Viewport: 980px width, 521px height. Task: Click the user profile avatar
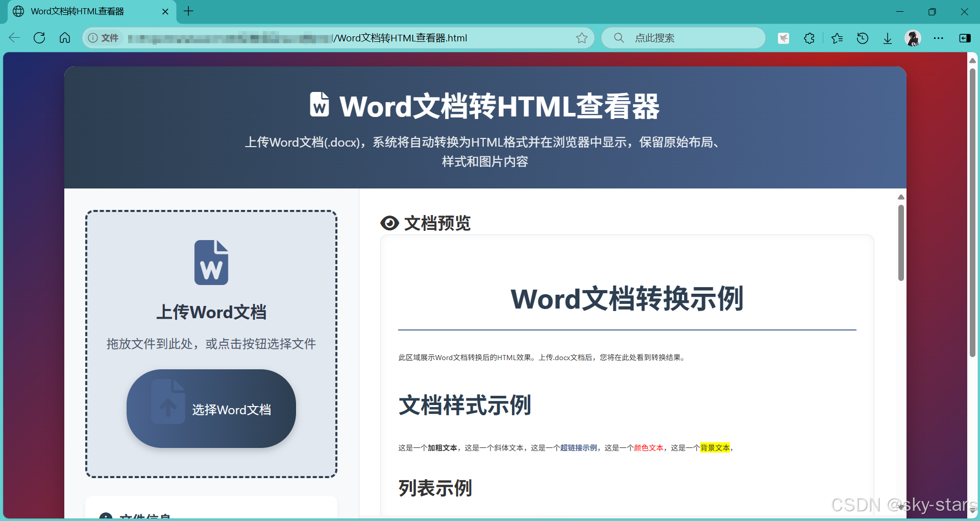coord(913,38)
